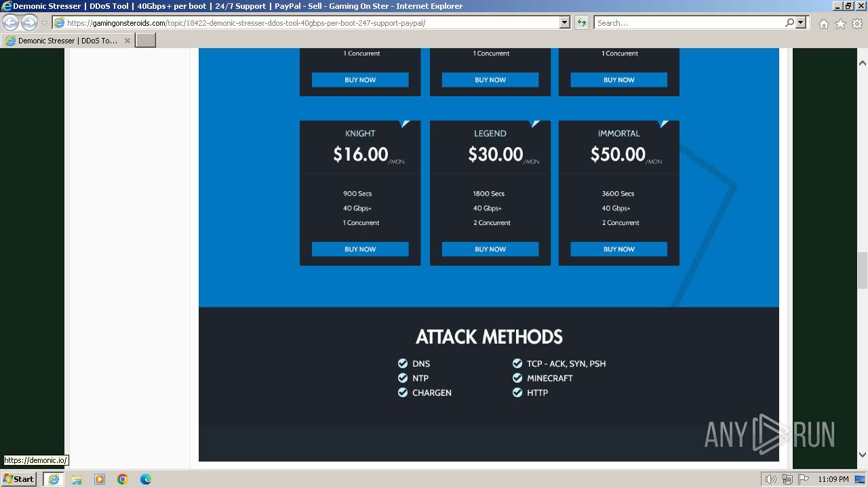Click the LEGEND plan title
868x488 pixels.
point(490,134)
